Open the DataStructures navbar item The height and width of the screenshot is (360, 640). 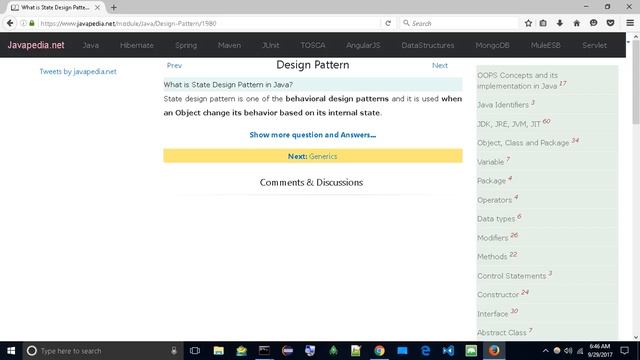(428, 45)
